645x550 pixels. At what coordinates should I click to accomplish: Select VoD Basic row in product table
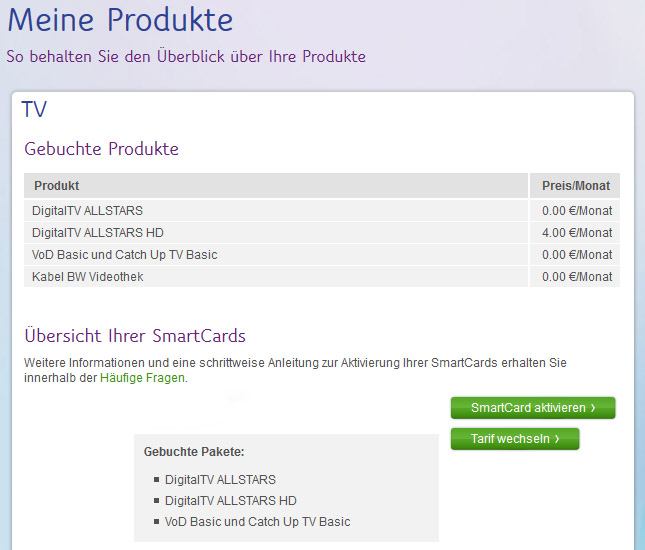[125, 255]
